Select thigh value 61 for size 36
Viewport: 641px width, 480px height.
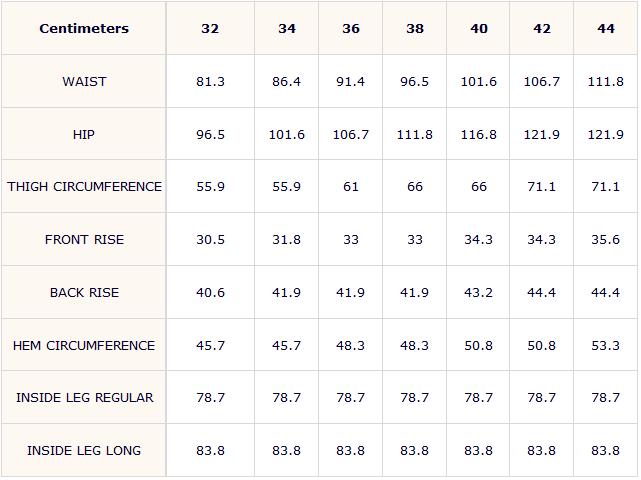coord(351,187)
